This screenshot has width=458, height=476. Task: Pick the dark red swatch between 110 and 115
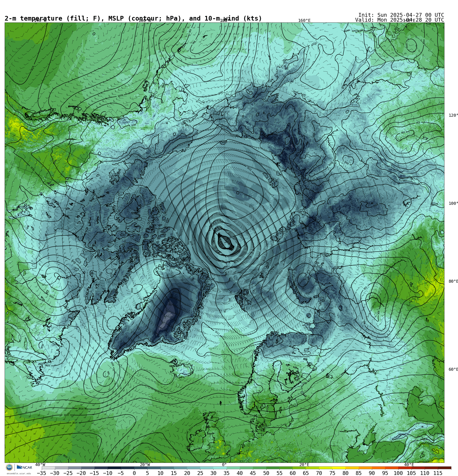[x=431, y=468]
